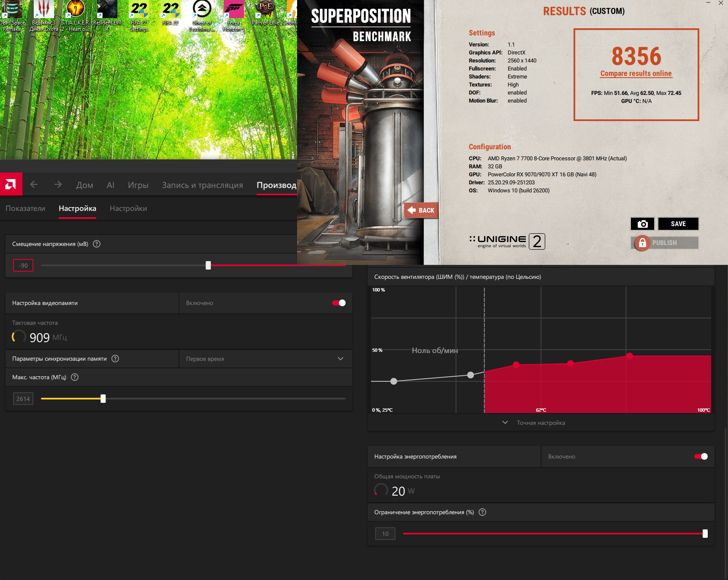
Task: Launch Resident Evil 4 desktop icon
Action: [x=107, y=16]
